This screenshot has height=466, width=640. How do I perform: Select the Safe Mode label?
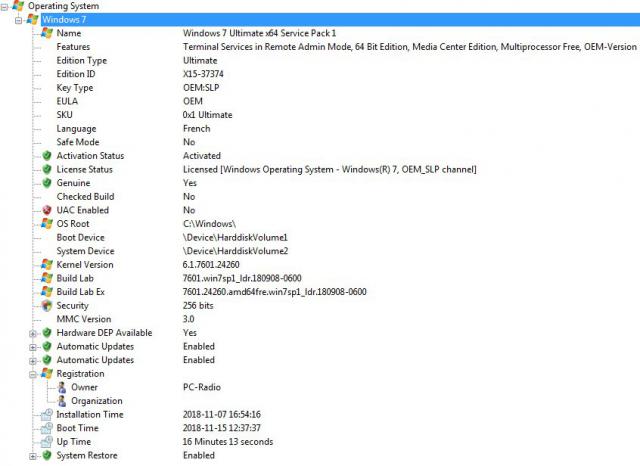tap(78, 142)
